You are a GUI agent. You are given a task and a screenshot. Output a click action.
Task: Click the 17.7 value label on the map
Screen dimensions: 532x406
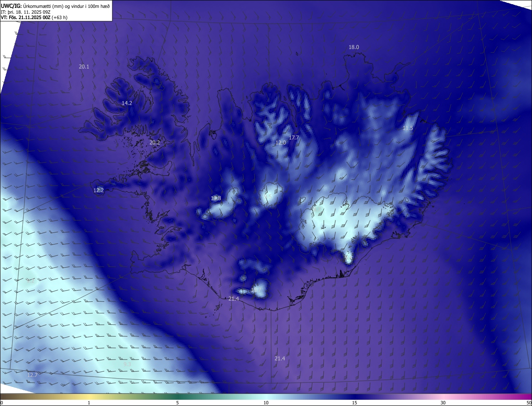[294, 137]
